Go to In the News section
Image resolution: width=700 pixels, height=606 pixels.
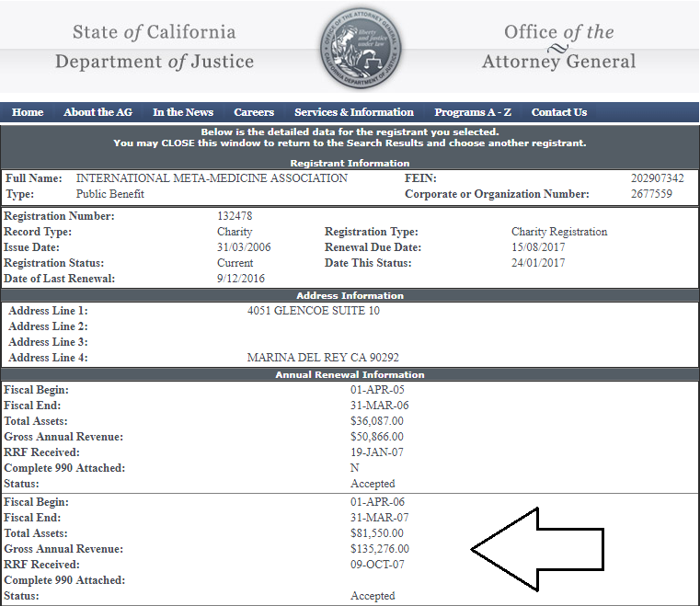click(x=183, y=112)
